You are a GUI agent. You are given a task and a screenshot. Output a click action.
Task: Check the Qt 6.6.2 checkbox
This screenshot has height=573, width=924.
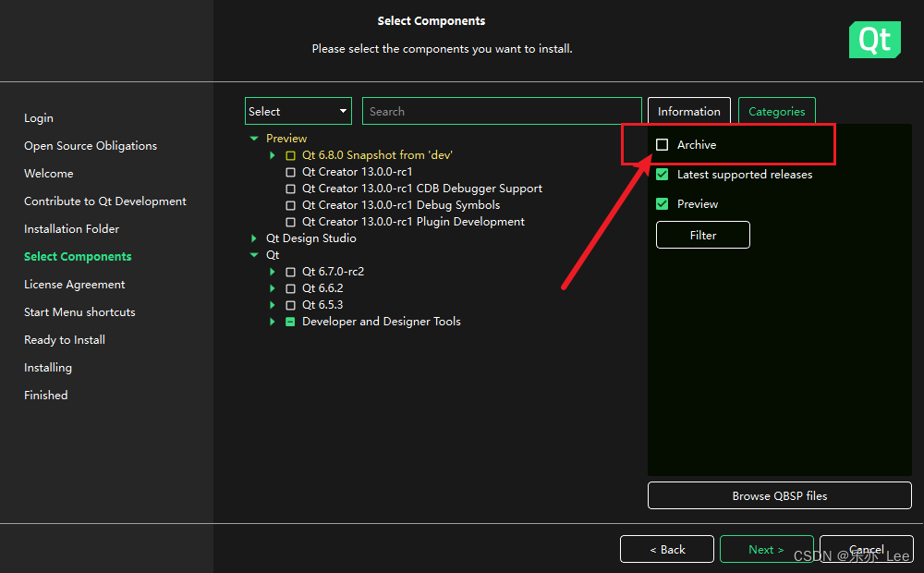[x=290, y=288]
